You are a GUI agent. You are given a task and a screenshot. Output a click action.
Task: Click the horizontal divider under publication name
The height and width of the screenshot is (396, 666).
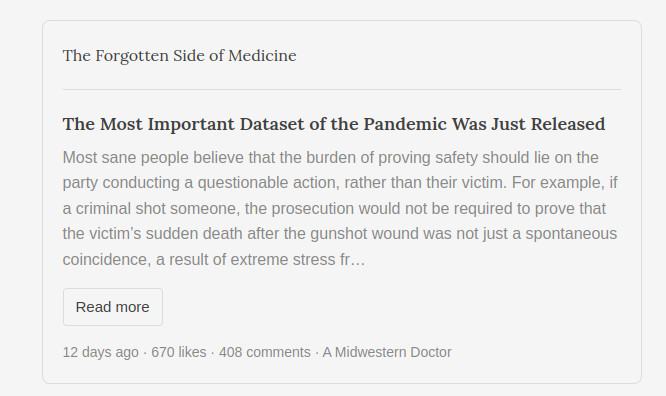click(x=342, y=90)
